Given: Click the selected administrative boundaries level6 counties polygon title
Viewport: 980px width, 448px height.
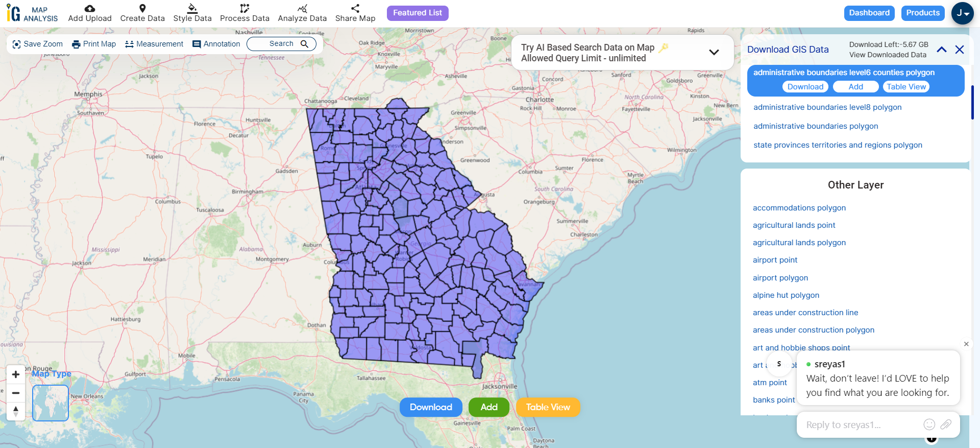Looking at the screenshot, I should click(844, 73).
